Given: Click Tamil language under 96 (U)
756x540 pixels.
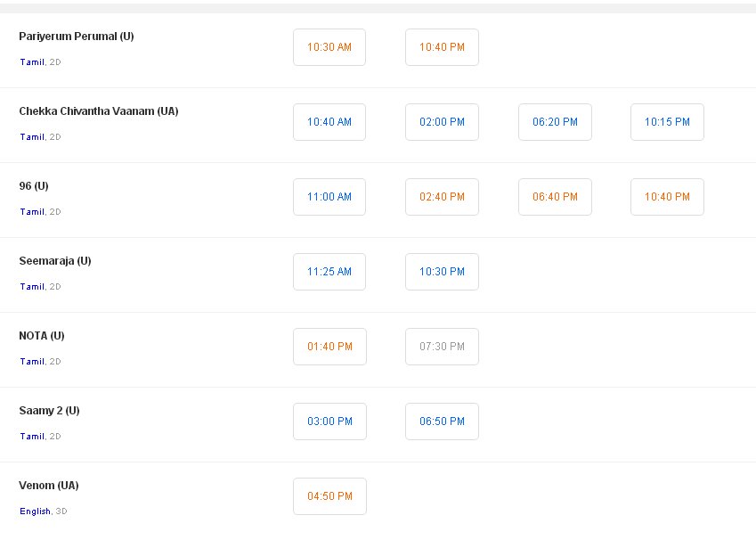Looking at the screenshot, I should [x=32, y=212].
